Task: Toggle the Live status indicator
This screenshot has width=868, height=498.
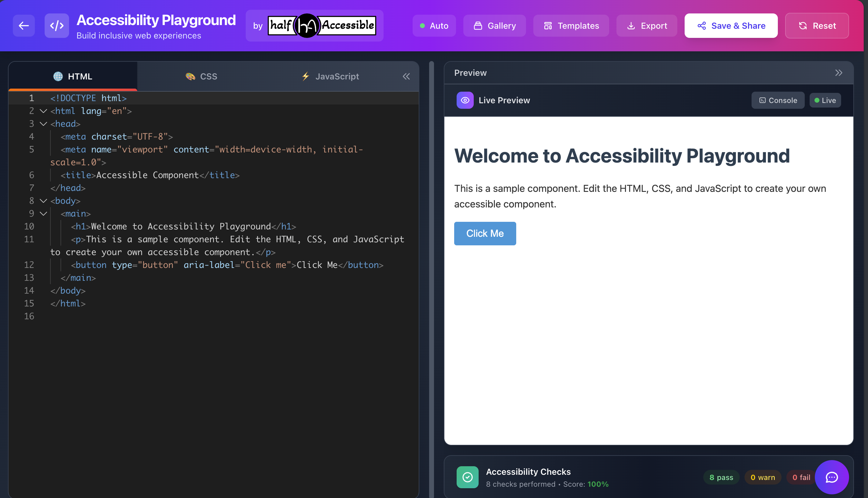Action: 825,100
